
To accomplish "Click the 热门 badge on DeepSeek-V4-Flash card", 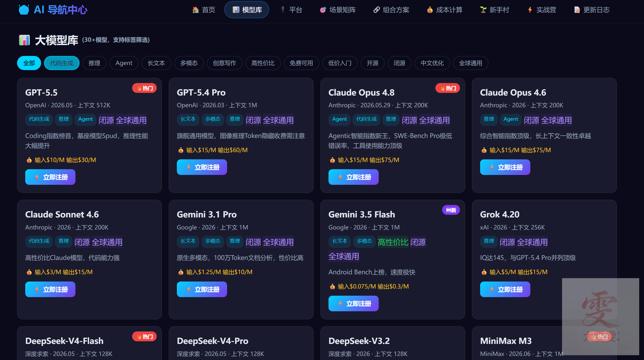I will click(144, 336).
